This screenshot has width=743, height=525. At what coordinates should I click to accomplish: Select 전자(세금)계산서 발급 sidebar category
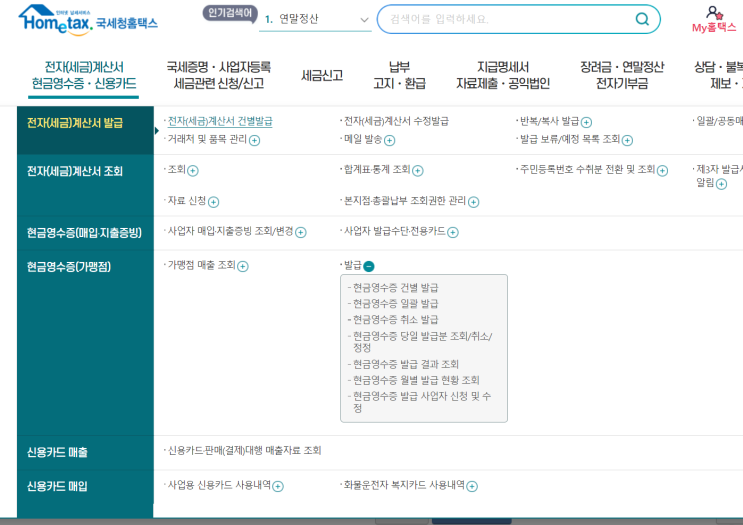[x=85, y=130]
